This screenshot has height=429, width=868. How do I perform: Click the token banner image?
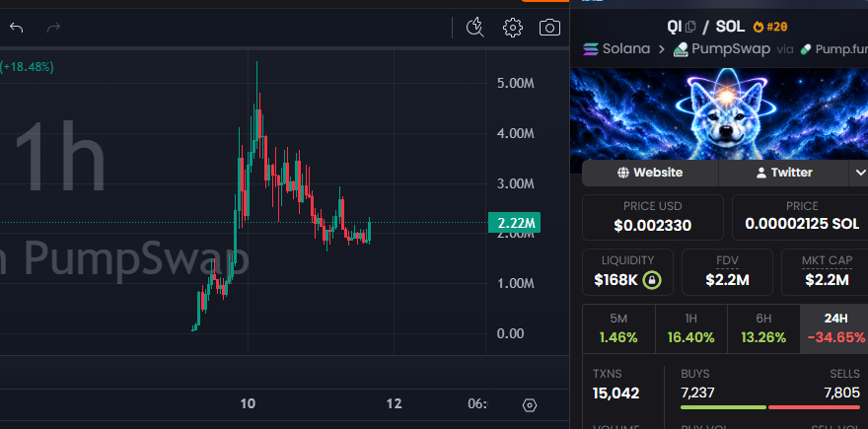719,113
